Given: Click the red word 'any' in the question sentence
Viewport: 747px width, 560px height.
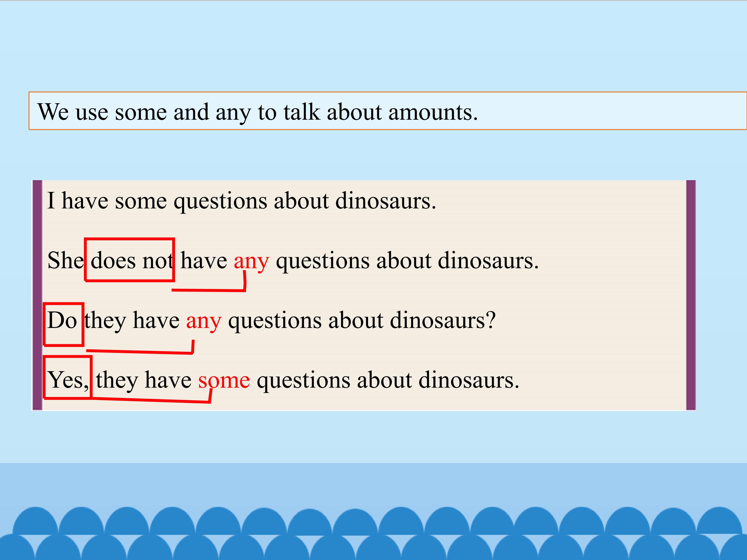Looking at the screenshot, I should (204, 322).
